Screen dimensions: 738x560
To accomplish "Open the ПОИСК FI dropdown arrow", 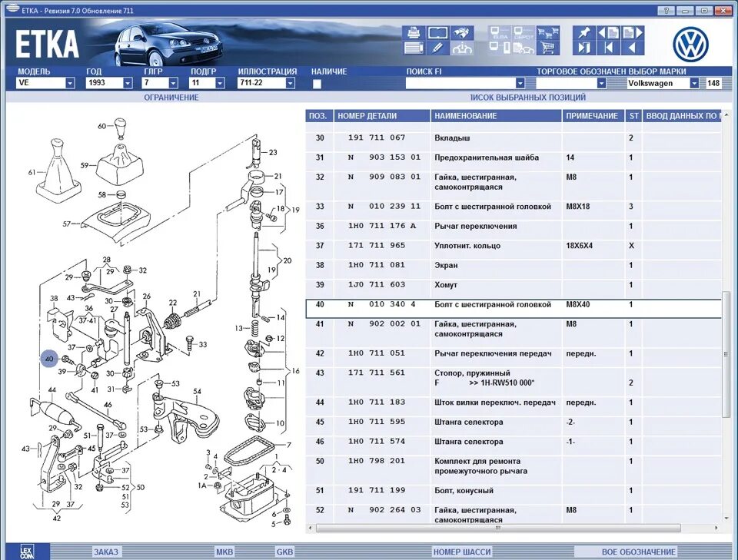I will (x=520, y=83).
